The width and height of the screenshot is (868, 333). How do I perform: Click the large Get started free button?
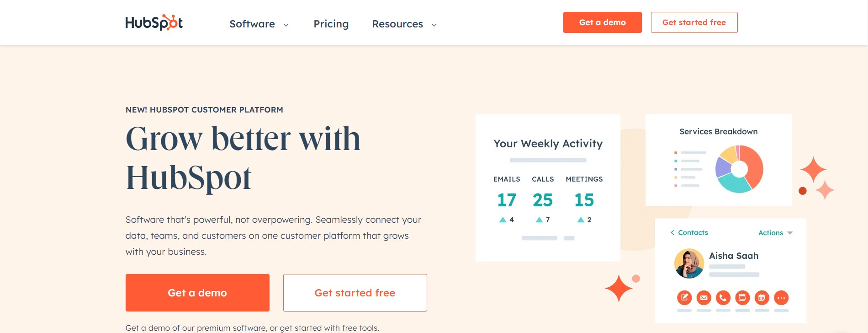point(355,293)
